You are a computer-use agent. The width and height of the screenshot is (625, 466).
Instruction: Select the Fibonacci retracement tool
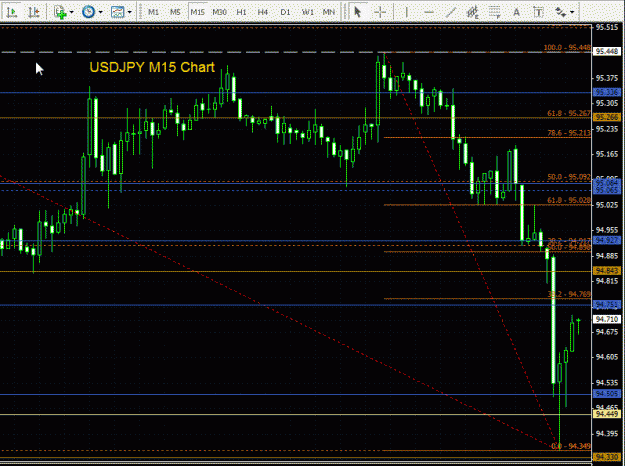(x=495, y=12)
